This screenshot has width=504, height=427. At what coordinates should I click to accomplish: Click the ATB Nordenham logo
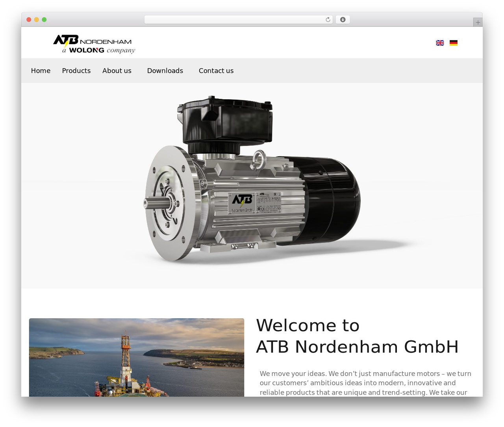pos(94,44)
